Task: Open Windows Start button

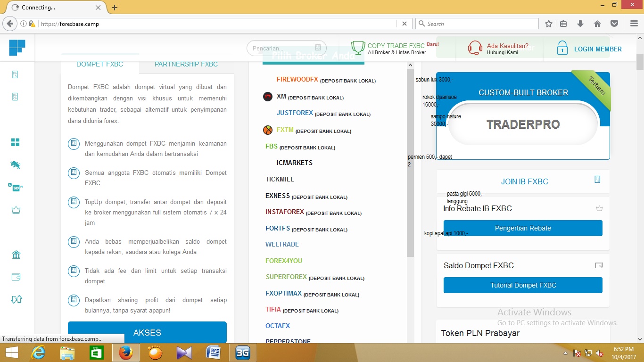Action: (x=11, y=353)
